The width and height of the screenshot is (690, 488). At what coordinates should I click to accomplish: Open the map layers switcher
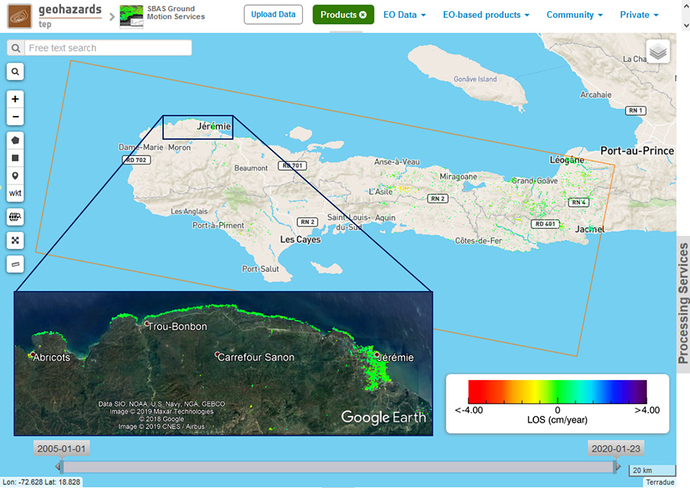[x=657, y=52]
